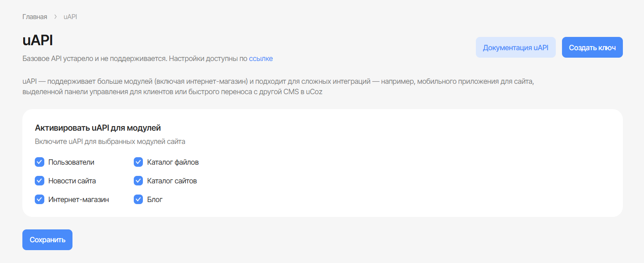Click the uAPI breadcrumb item
The height and width of the screenshot is (263, 644).
(70, 17)
